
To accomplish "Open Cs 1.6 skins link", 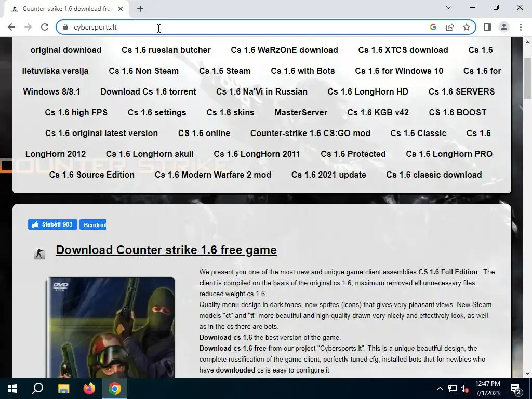I will point(230,112).
